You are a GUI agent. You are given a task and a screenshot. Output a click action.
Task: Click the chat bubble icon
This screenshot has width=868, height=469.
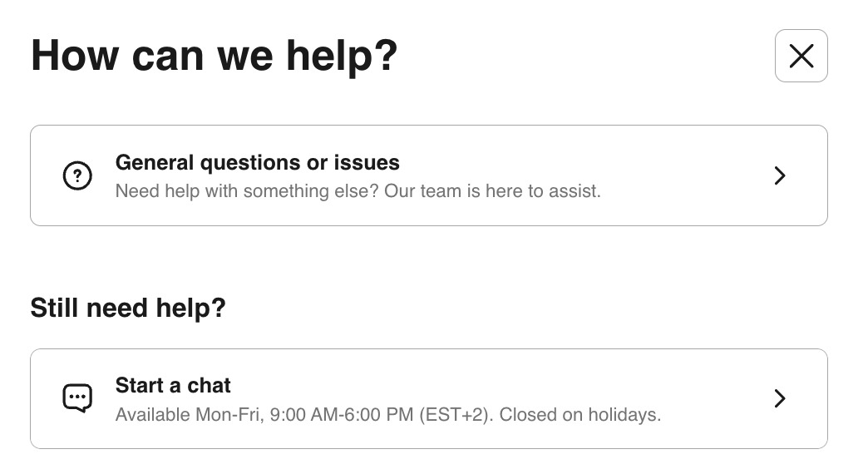(x=77, y=398)
